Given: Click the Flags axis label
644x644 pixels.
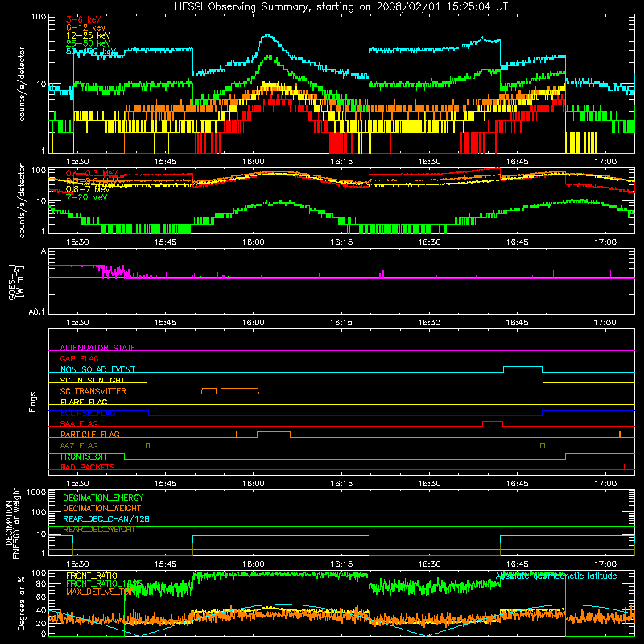Looking at the screenshot, I should [x=32, y=402].
